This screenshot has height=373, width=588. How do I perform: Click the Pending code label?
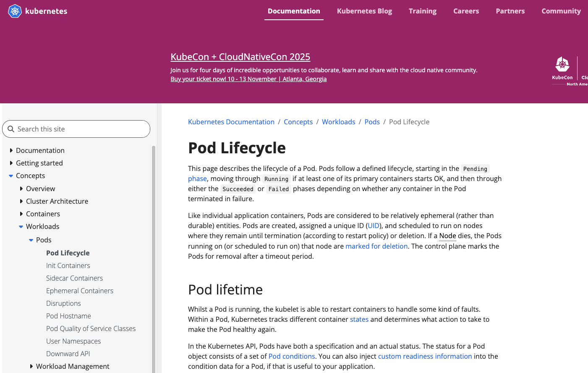click(475, 169)
